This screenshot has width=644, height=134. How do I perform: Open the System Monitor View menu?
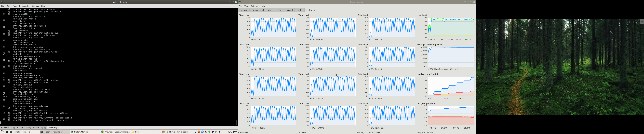[246, 6]
